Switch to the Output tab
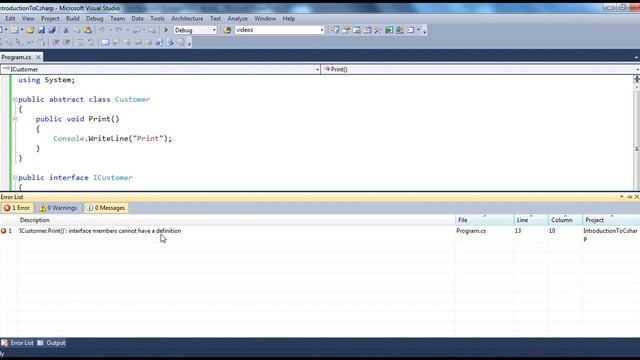640x360 pixels. point(52,343)
